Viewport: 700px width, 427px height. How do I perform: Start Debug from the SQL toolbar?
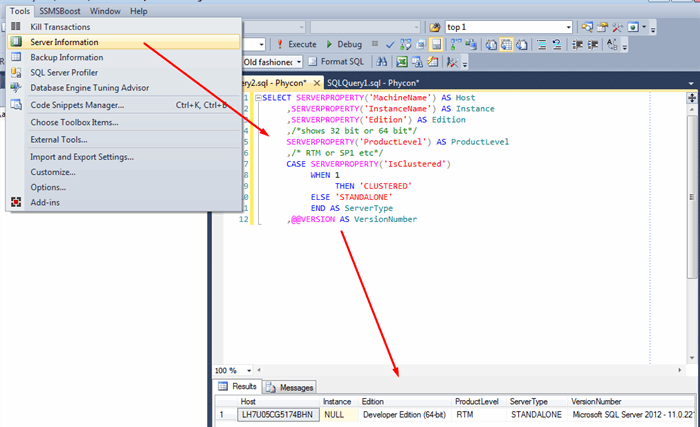tap(344, 44)
